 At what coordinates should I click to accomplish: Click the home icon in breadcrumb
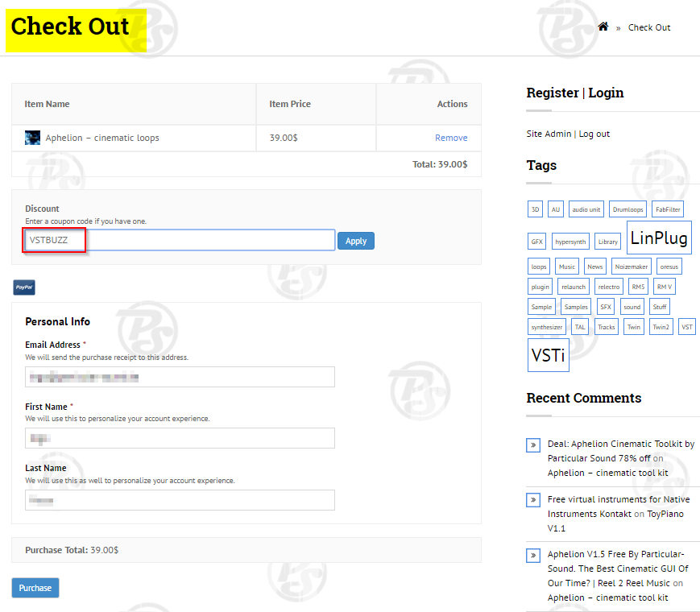603,27
